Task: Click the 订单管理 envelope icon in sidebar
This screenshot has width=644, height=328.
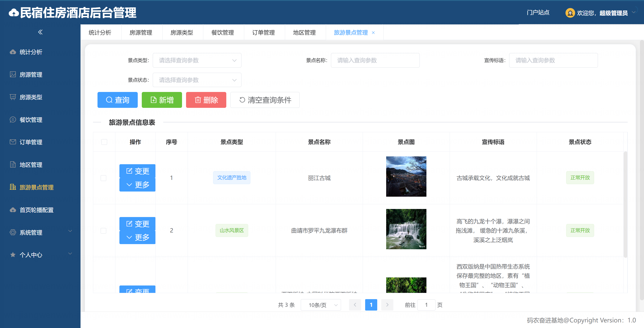Action: pyautogui.click(x=13, y=142)
